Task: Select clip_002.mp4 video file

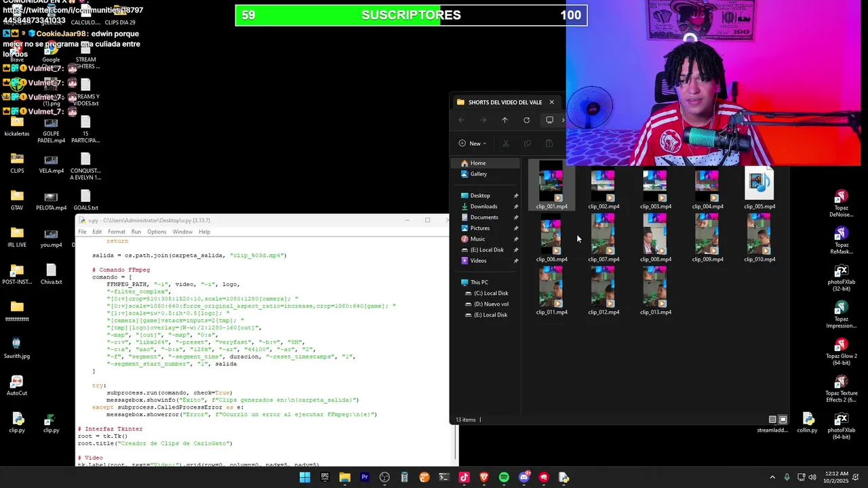Action: (x=604, y=190)
